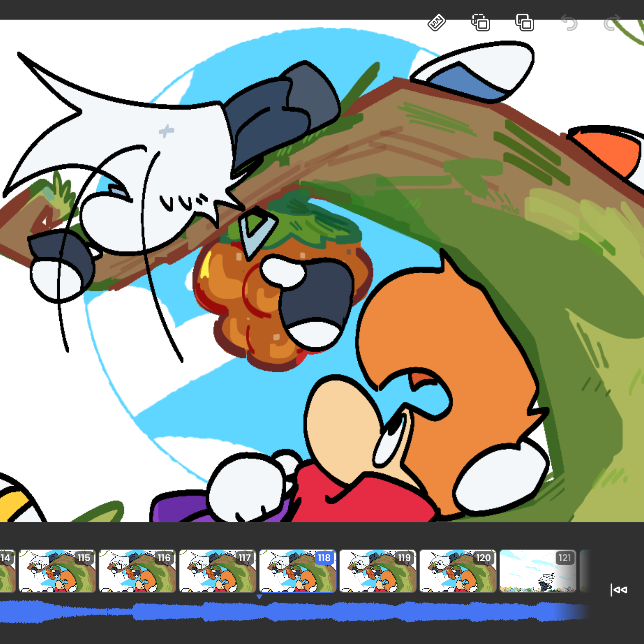
Task: Select frame 117 thumbnail
Action: click(218, 571)
